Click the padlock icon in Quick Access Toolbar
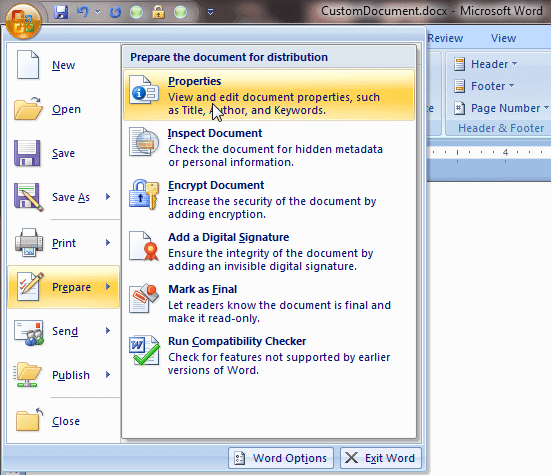Viewport: 552px width, 476px height. point(158,12)
